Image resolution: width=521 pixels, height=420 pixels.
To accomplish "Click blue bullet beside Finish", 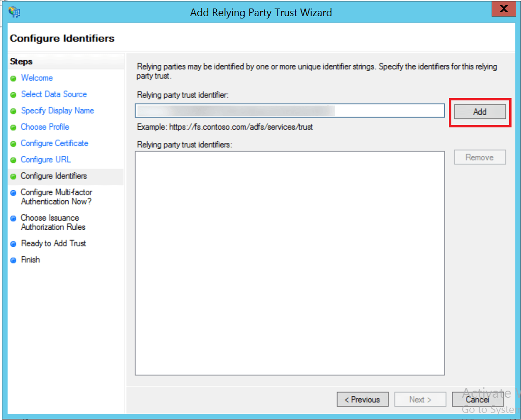I will tap(13, 260).
